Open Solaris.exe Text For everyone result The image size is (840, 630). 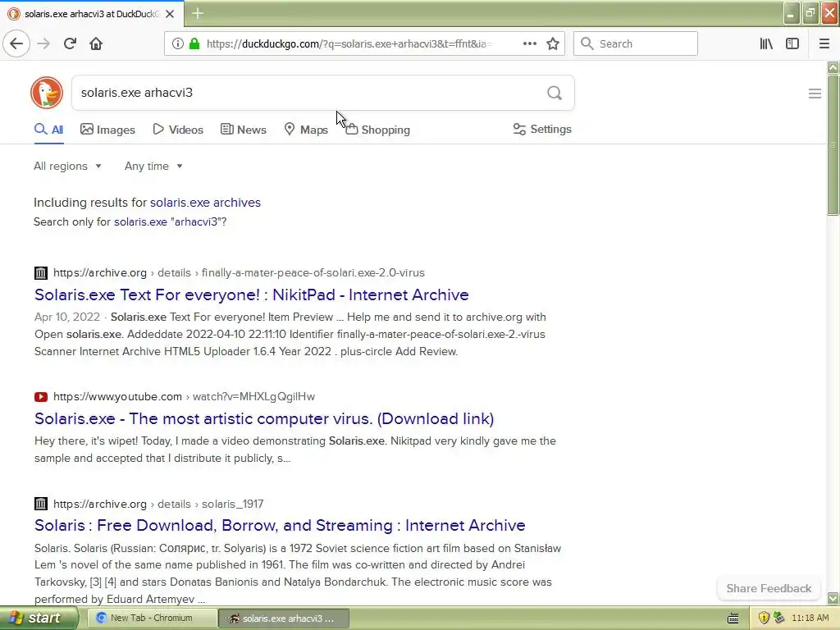point(252,294)
